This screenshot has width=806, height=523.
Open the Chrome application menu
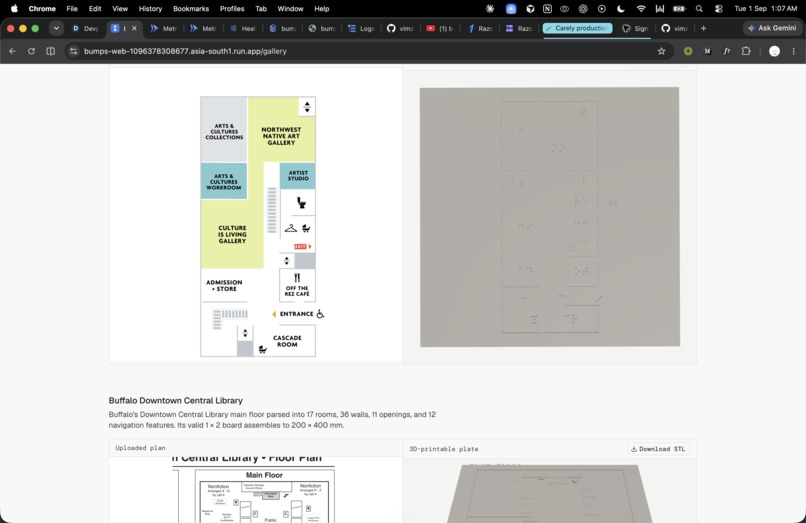pos(42,9)
